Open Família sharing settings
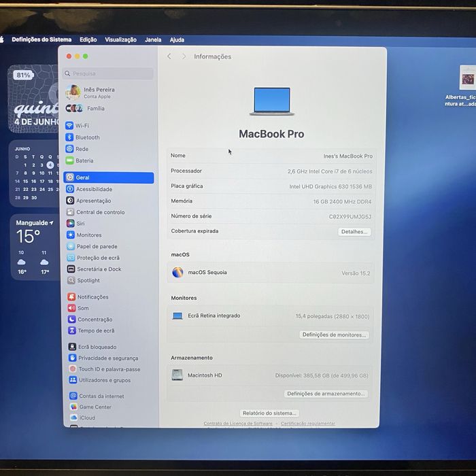Image resolution: width=476 pixels, height=476 pixels. coord(85,108)
